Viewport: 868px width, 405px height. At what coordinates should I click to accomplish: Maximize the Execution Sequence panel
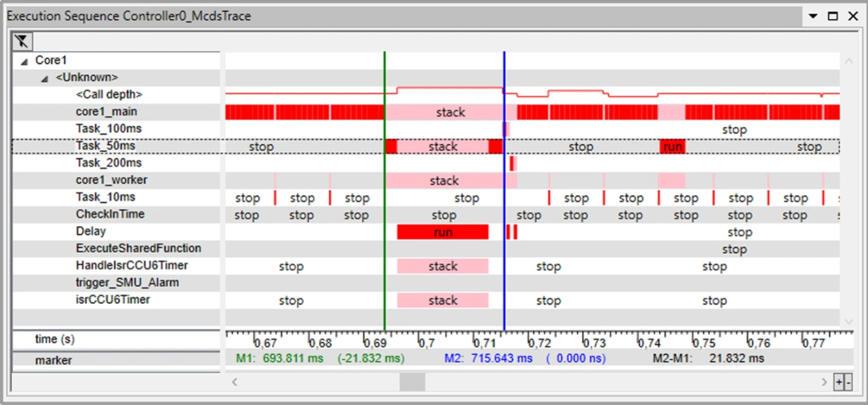tap(833, 16)
